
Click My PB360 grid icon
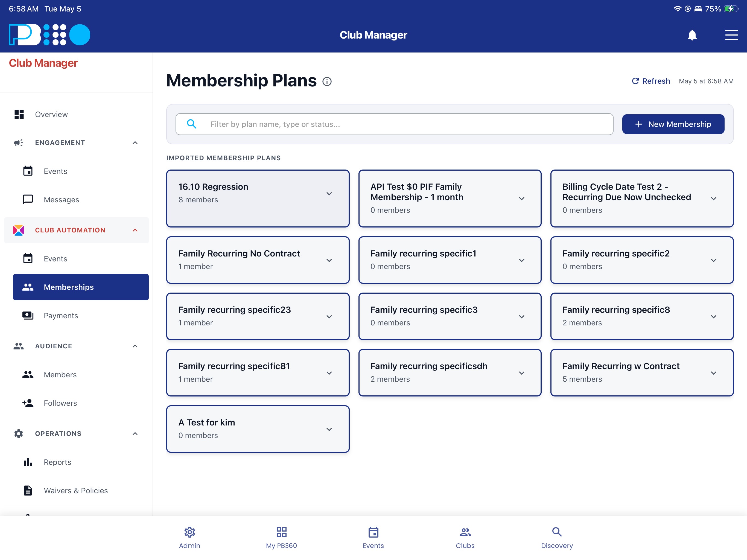(x=282, y=532)
